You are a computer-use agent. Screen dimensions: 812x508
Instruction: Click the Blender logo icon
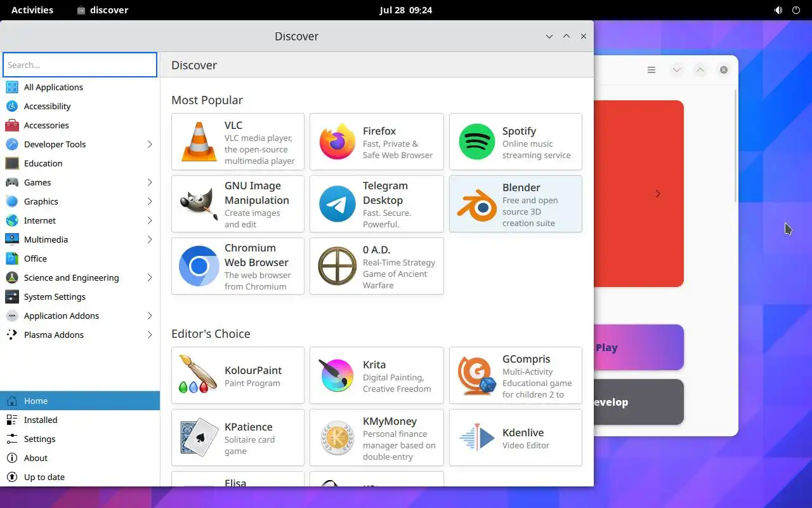(477, 204)
